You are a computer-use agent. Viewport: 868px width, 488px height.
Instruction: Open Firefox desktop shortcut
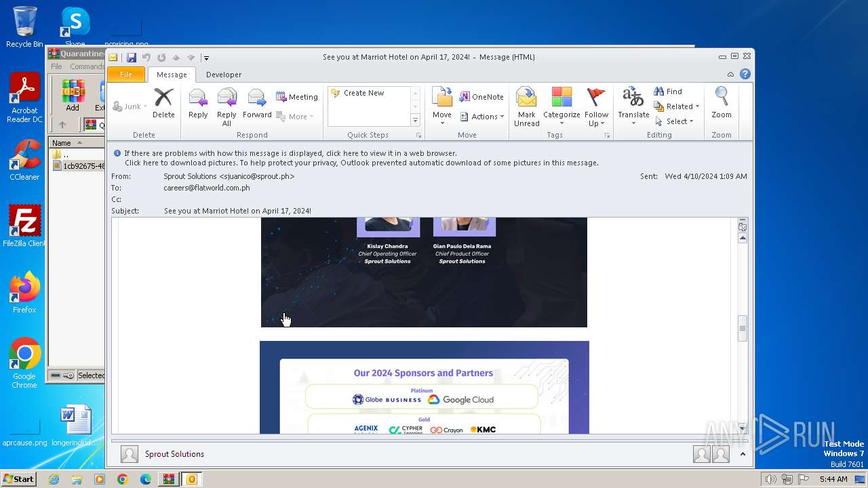pyautogui.click(x=24, y=293)
